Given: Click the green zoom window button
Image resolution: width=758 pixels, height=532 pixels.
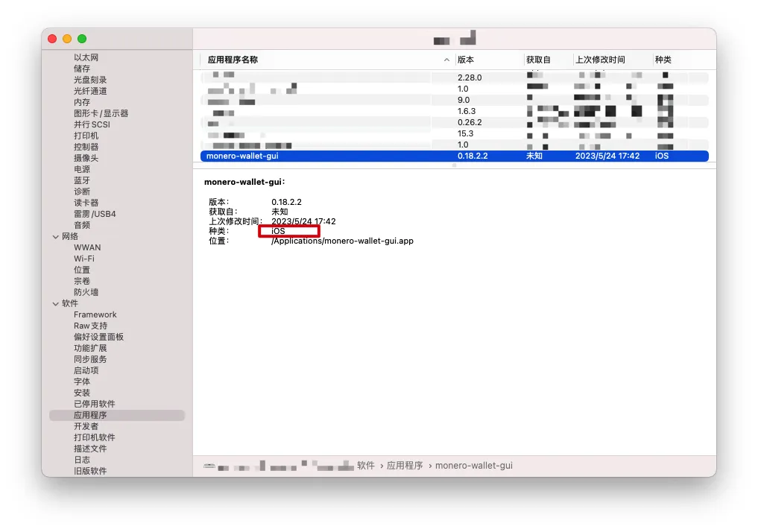Looking at the screenshot, I should coord(82,39).
